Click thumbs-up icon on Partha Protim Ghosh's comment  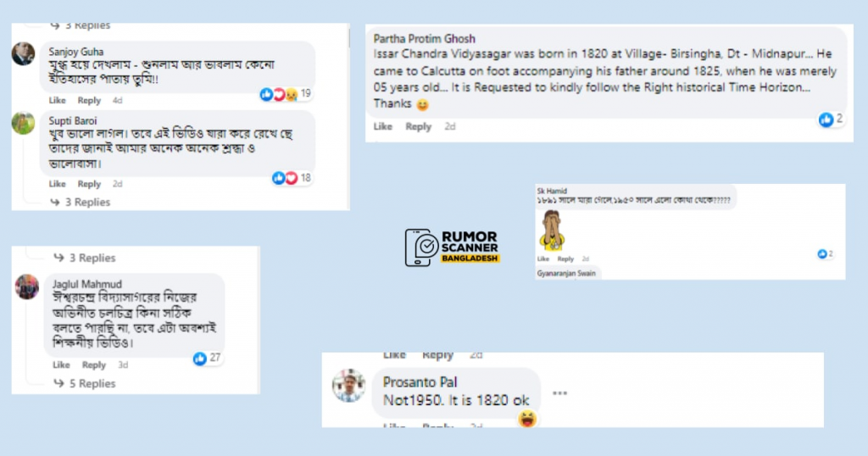tap(826, 120)
